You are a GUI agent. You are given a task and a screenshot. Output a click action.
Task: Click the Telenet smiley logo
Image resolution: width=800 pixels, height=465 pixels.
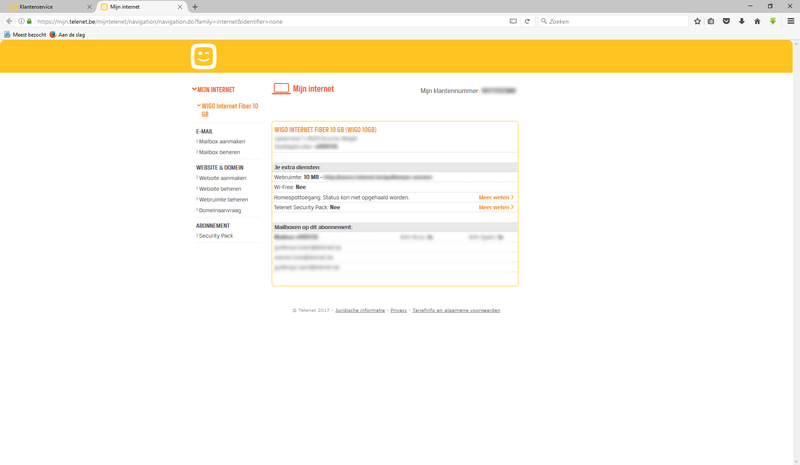point(204,56)
